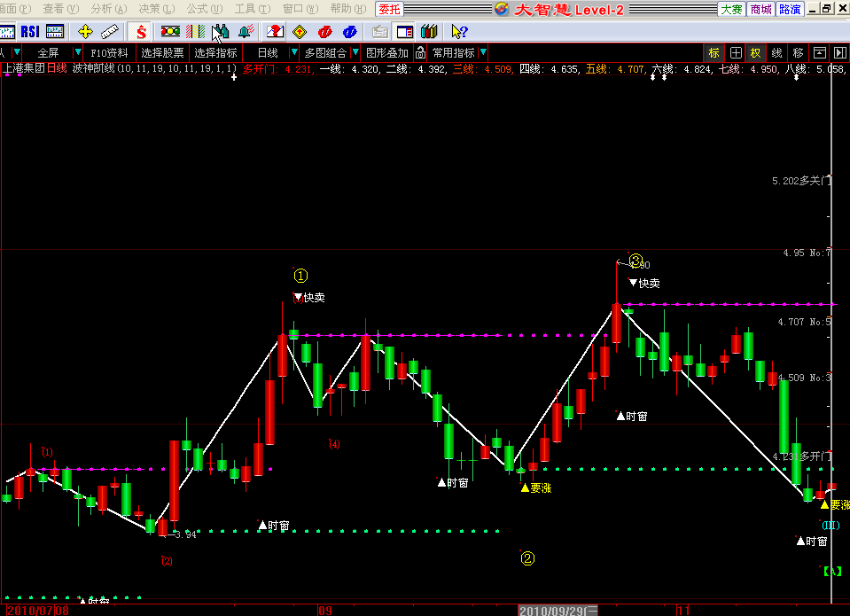Click the grayed clipboard icon
Image resolution: width=850 pixels, height=616 pixels.
click(x=380, y=32)
